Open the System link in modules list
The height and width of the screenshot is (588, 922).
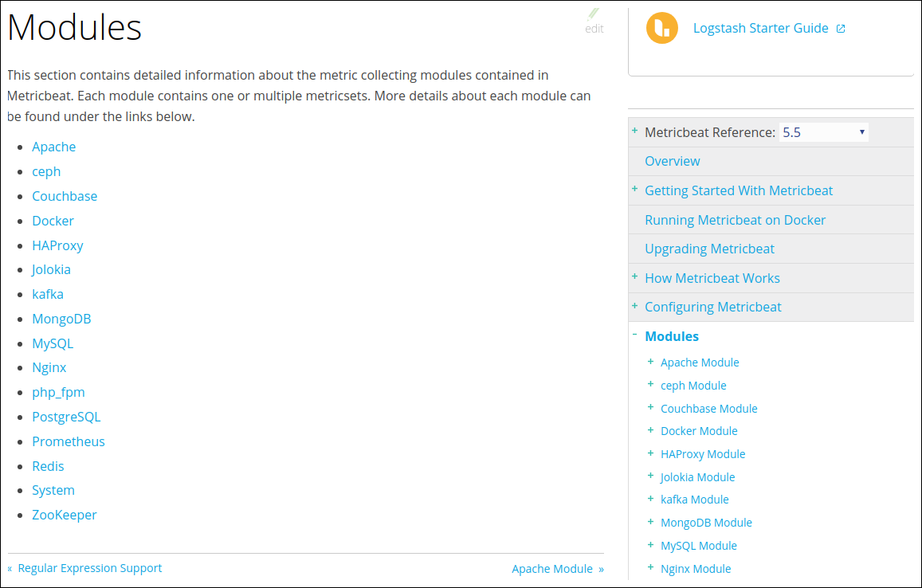click(53, 490)
